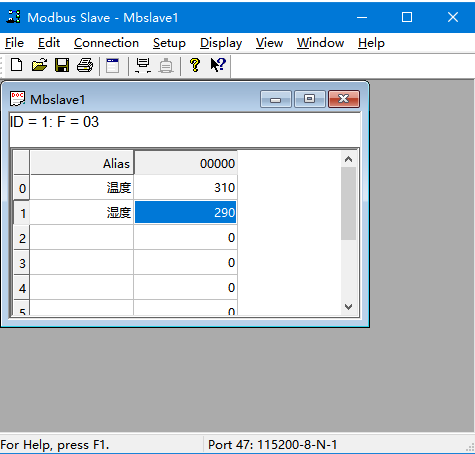Select the highlighted 湿度 value 290
Viewport: 475px width, 454px height.
(186, 212)
